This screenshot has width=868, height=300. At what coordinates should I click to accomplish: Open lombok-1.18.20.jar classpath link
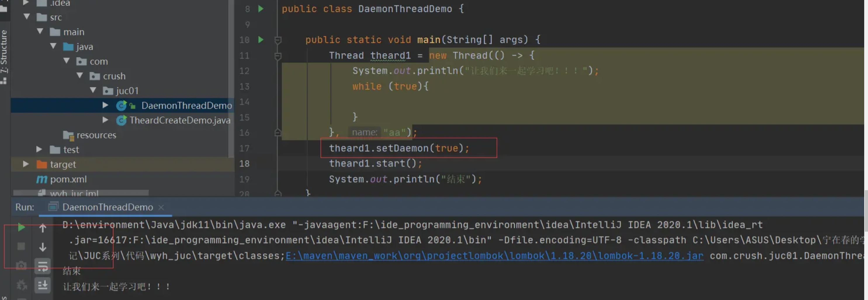pyautogui.click(x=494, y=256)
